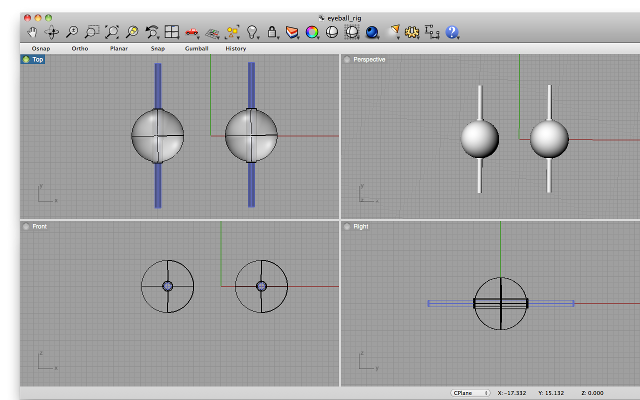This screenshot has width=640, height=400.
Task: Toggle Planar mode
Action: (x=119, y=48)
